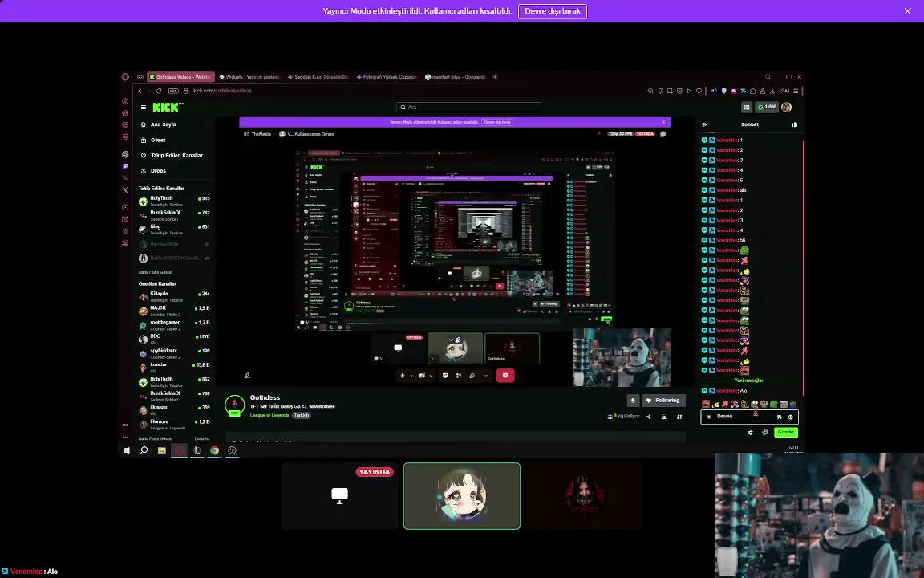
Task: Switch to the Widgets browser tab
Action: pos(250,77)
